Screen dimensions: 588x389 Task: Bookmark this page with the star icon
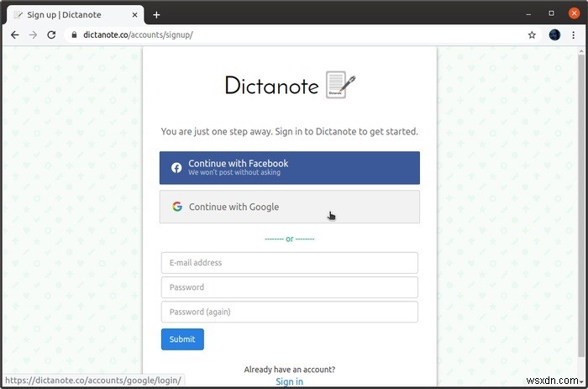point(532,35)
